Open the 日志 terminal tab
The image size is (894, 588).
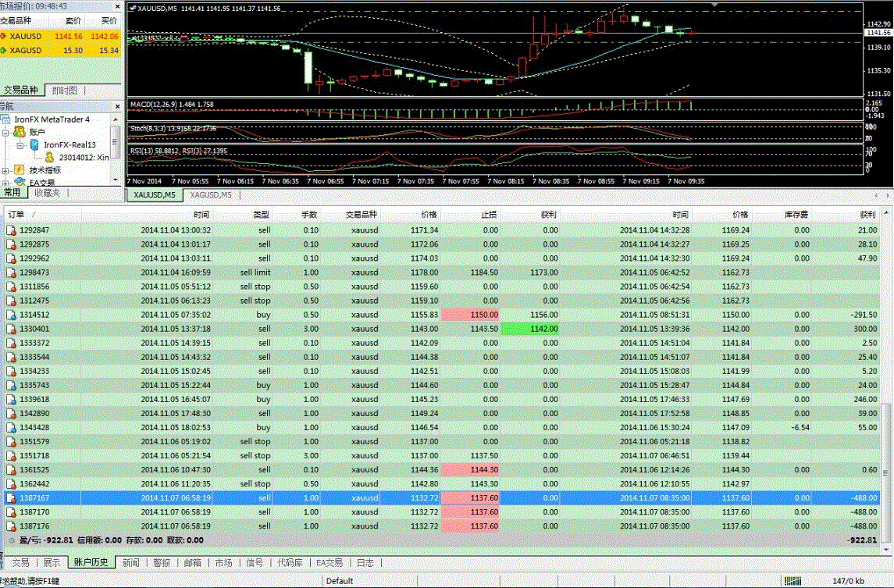click(365, 562)
